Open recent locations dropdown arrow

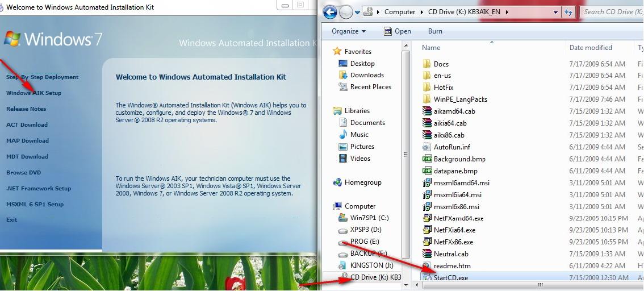coord(357,13)
